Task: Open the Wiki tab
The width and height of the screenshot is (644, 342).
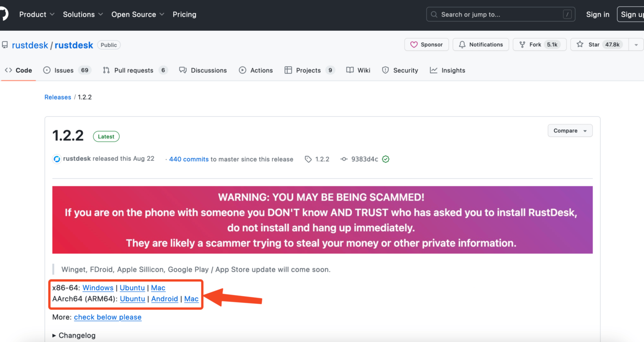Action: 358,70
